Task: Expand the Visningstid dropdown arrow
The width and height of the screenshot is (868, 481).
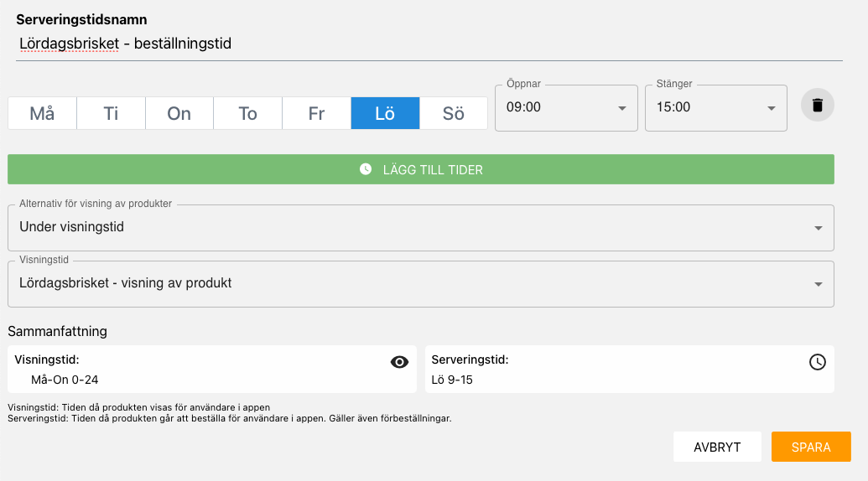Action: pyautogui.click(x=819, y=284)
